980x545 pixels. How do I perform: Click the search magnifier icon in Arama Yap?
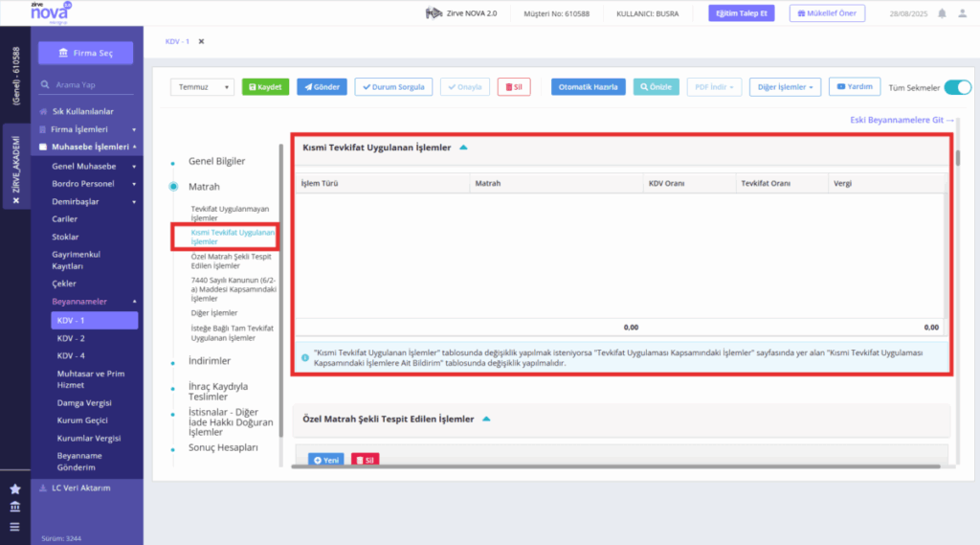tap(45, 84)
